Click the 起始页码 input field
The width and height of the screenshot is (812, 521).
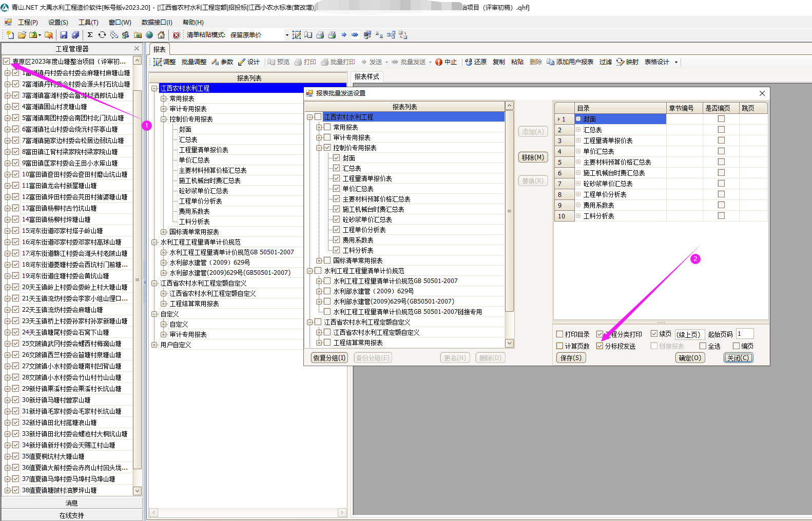[744, 334]
